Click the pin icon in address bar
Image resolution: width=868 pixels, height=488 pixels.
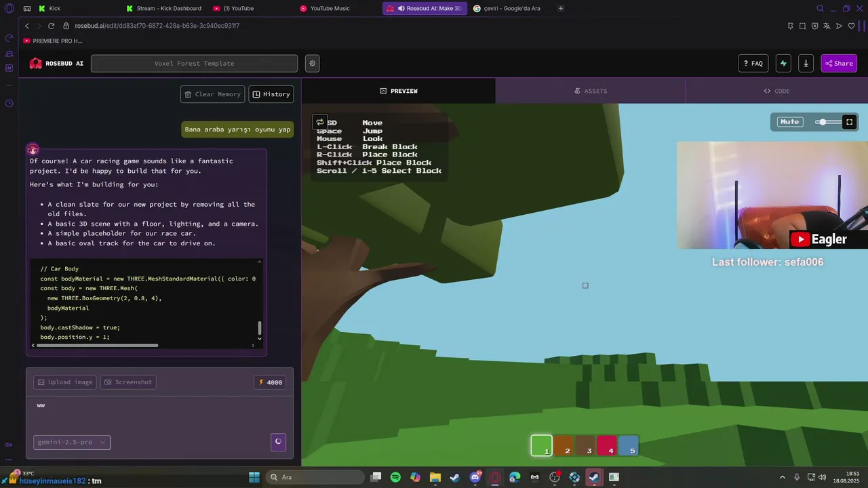tap(790, 26)
